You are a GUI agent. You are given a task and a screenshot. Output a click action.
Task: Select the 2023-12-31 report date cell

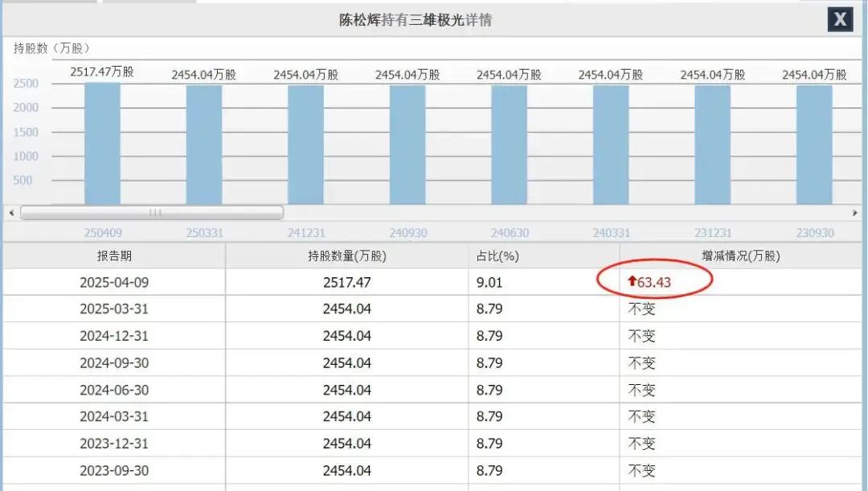coord(114,444)
